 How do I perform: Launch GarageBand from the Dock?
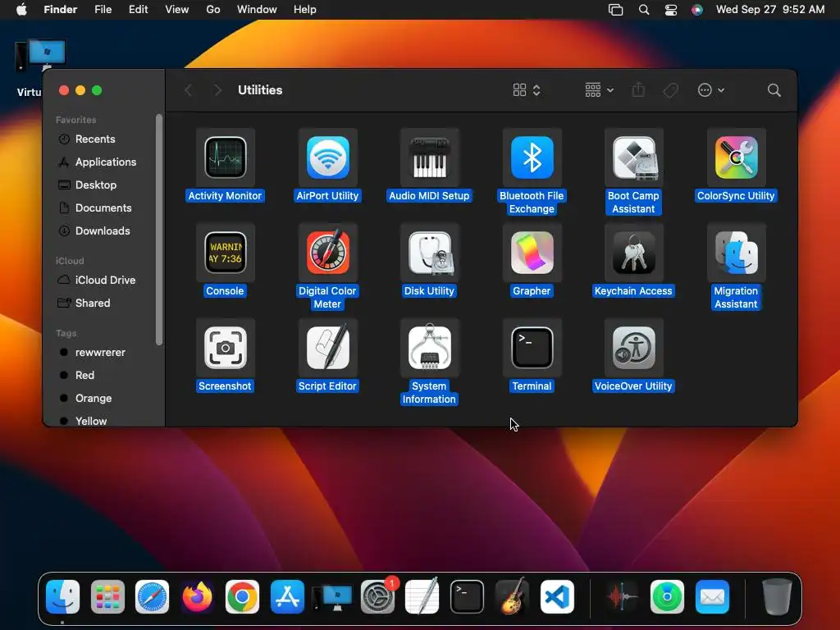click(x=512, y=597)
